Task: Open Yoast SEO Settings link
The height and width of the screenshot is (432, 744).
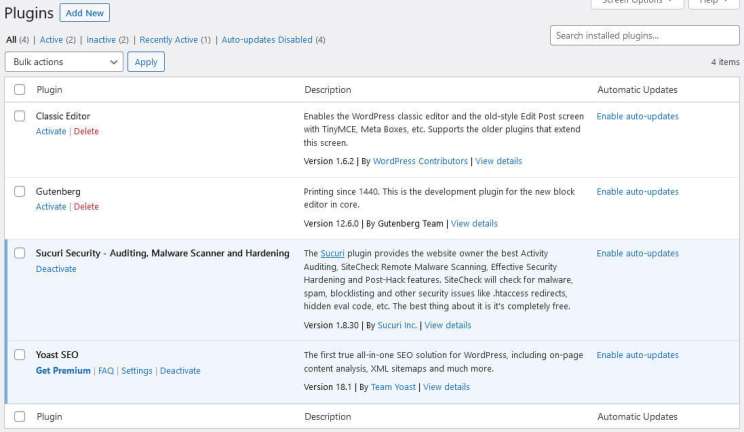Action: click(x=137, y=371)
